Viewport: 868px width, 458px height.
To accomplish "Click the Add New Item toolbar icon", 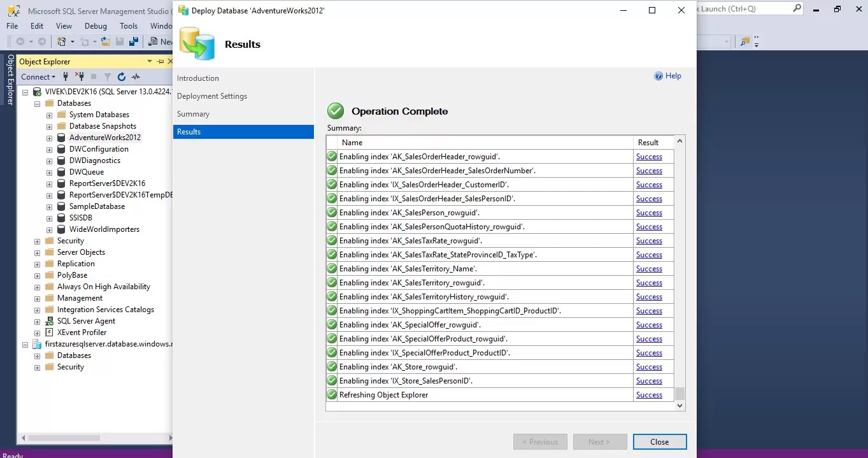I will click(x=84, y=41).
